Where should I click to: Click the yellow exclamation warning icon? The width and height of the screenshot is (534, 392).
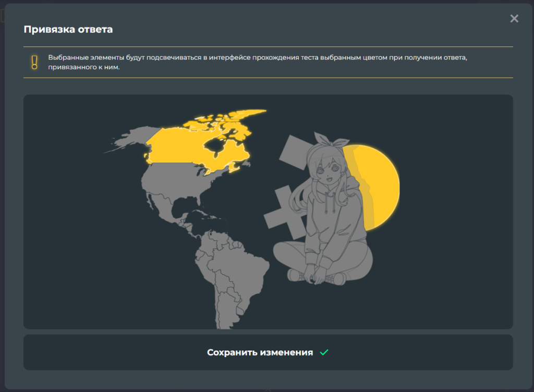pyautogui.click(x=34, y=63)
